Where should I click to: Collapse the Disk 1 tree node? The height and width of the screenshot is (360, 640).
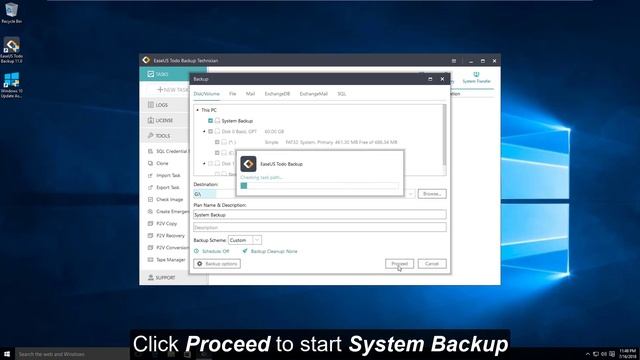(204, 163)
